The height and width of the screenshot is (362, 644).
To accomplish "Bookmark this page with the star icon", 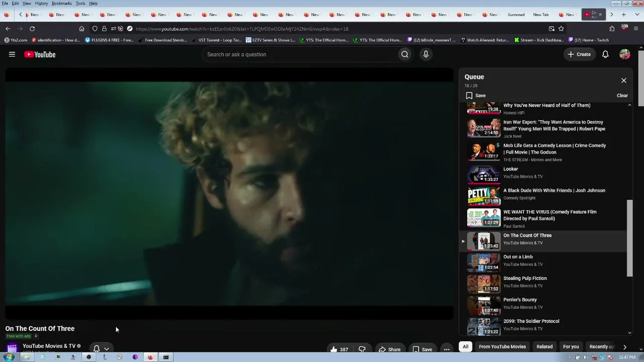I will pos(561,29).
